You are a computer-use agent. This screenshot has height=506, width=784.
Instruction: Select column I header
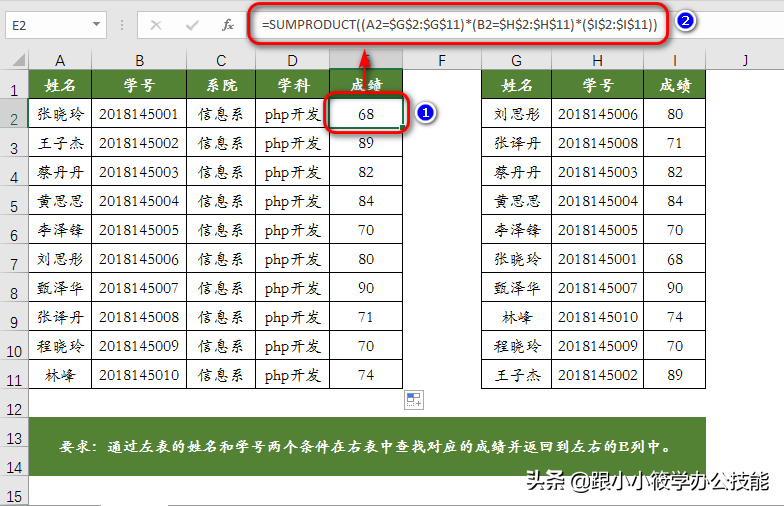tap(674, 60)
